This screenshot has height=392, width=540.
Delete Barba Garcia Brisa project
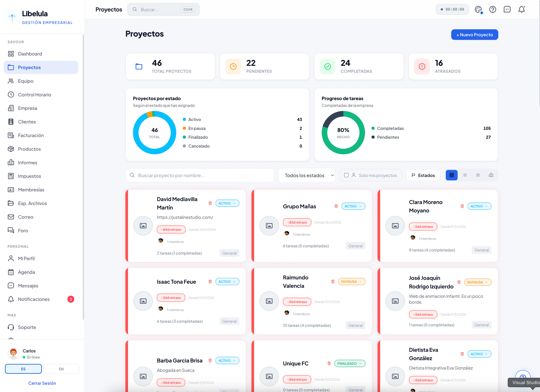tap(210, 360)
